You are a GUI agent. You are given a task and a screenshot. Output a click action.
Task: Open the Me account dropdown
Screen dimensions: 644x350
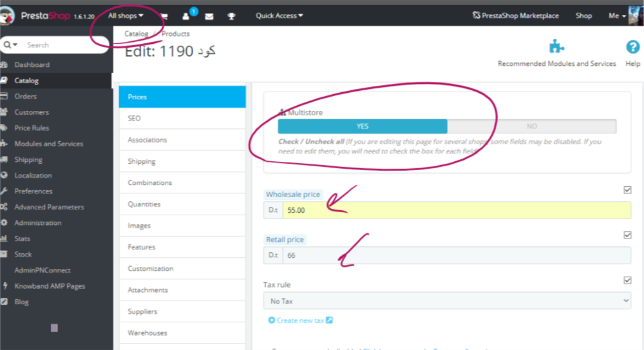pos(617,15)
